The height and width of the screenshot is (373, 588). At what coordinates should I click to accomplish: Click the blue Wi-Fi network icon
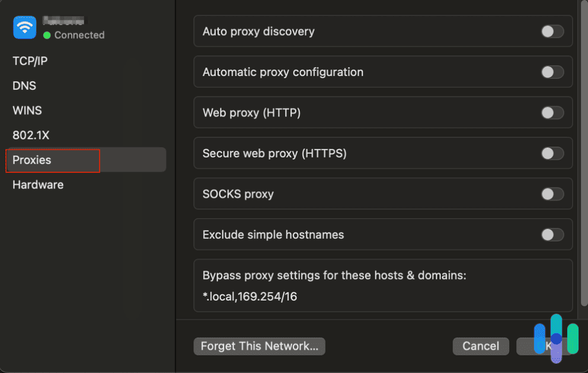pos(24,27)
